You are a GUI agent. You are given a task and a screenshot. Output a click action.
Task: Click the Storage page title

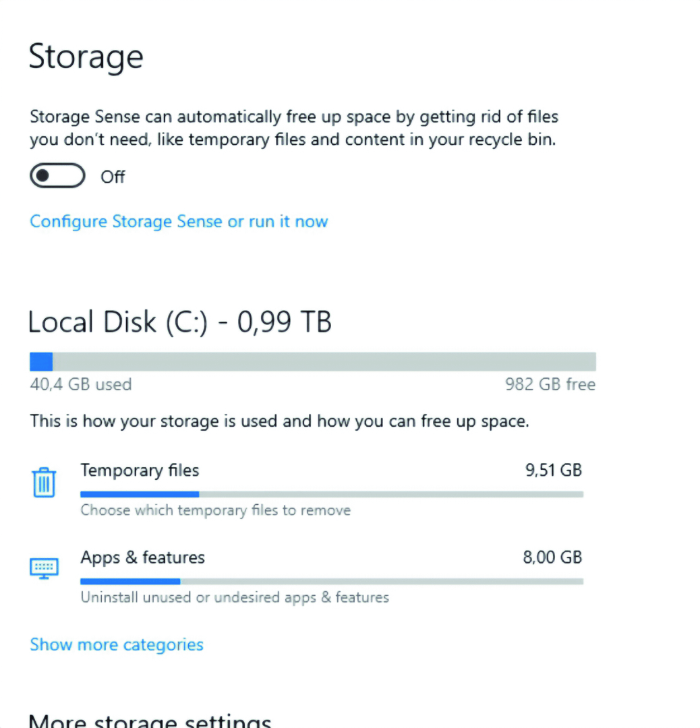tap(86, 57)
